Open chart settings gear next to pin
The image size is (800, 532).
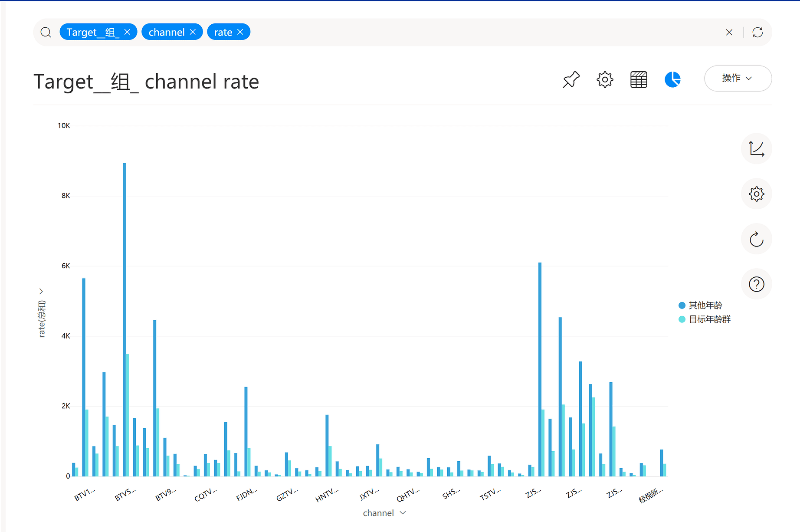(x=605, y=79)
